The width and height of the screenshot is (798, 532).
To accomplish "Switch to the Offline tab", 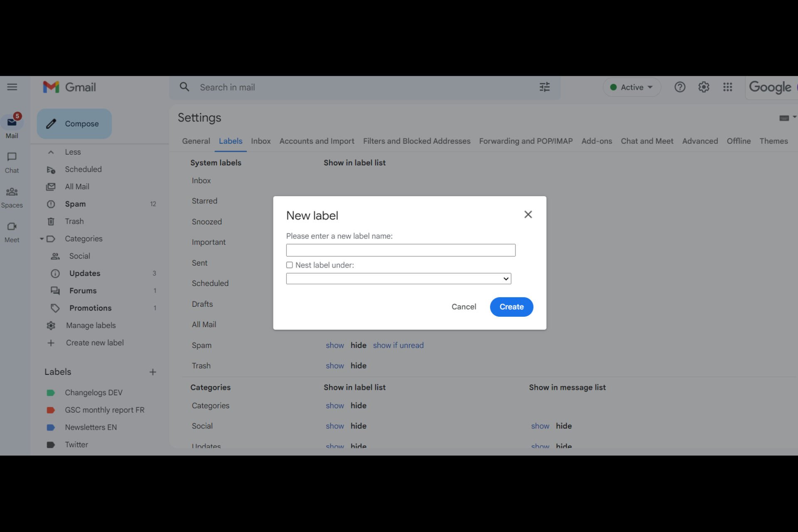I will [739, 141].
